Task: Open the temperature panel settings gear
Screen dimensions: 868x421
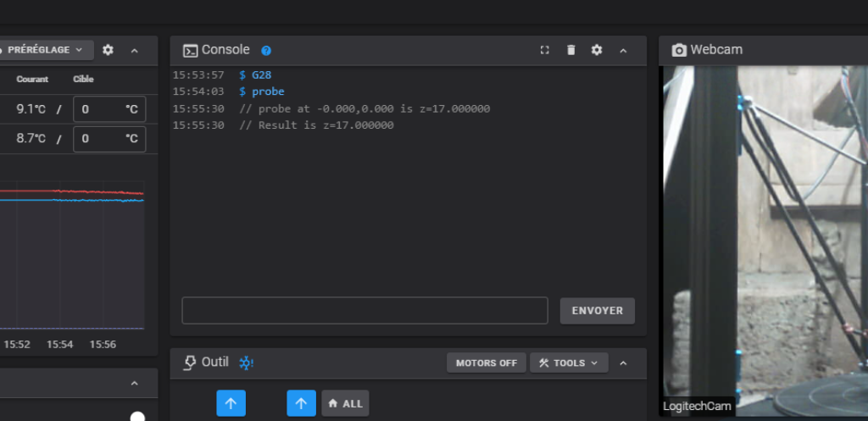Action: [108, 50]
